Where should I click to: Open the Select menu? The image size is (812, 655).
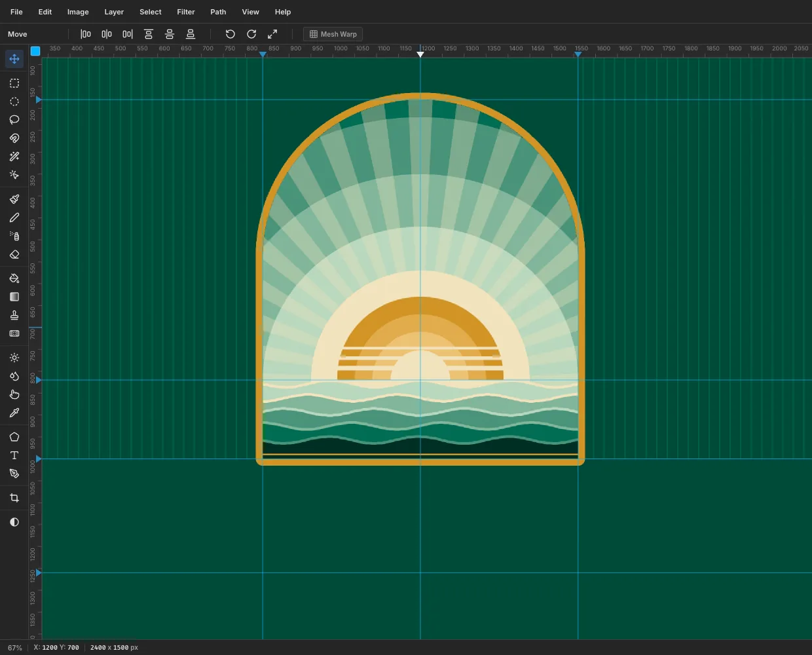coord(151,12)
